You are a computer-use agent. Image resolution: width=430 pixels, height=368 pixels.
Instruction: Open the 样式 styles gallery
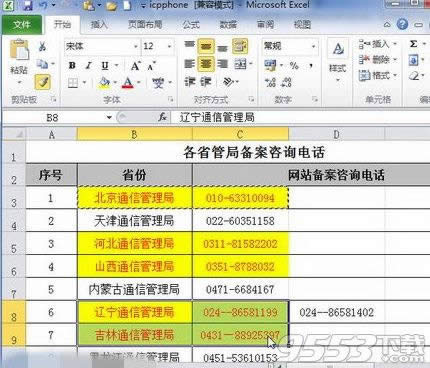pos(338,60)
